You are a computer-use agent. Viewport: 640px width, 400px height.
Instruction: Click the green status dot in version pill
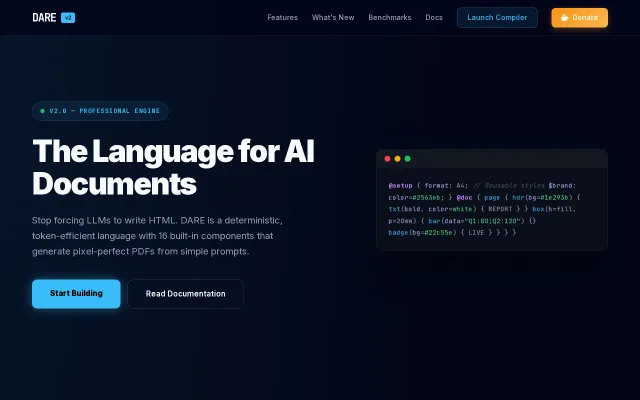click(42, 111)
